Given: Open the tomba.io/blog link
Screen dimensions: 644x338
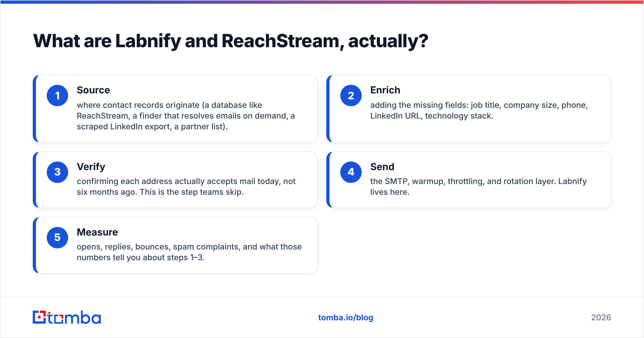Looking at the screenshot, I should pos(346,318).
